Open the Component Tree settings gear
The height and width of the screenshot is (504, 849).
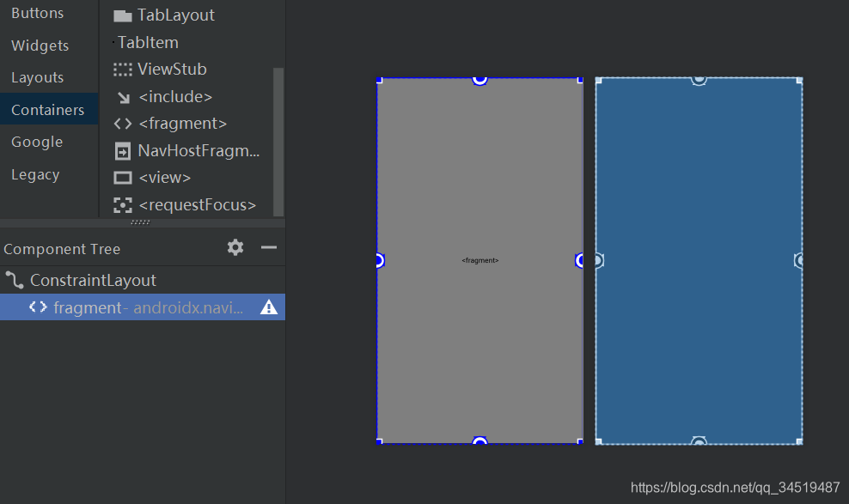click(235, 248)
